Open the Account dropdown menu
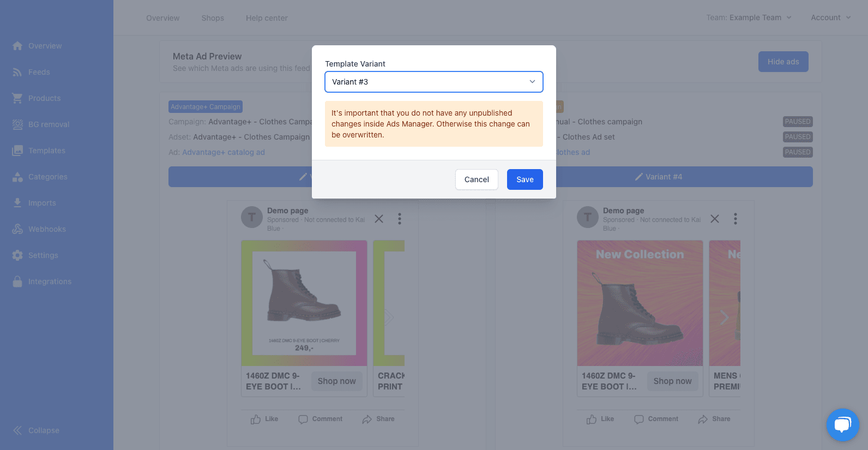 pos(830,17)
